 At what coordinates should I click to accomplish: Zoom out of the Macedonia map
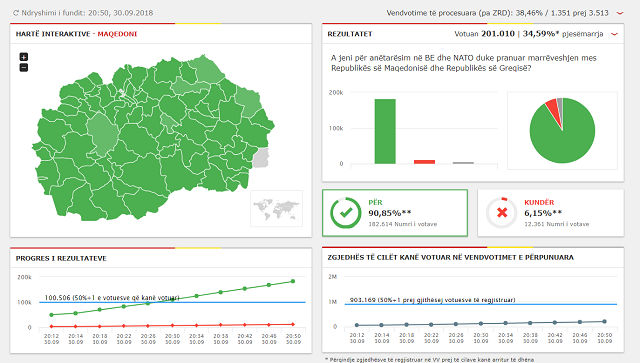(x=24, y=67)
